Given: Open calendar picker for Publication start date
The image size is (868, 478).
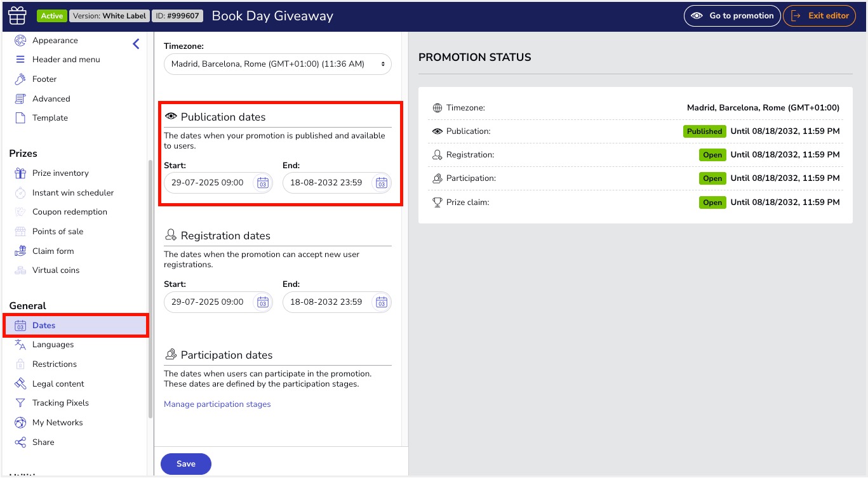Looking at the screenshot, I should click(x=262, y=183).
